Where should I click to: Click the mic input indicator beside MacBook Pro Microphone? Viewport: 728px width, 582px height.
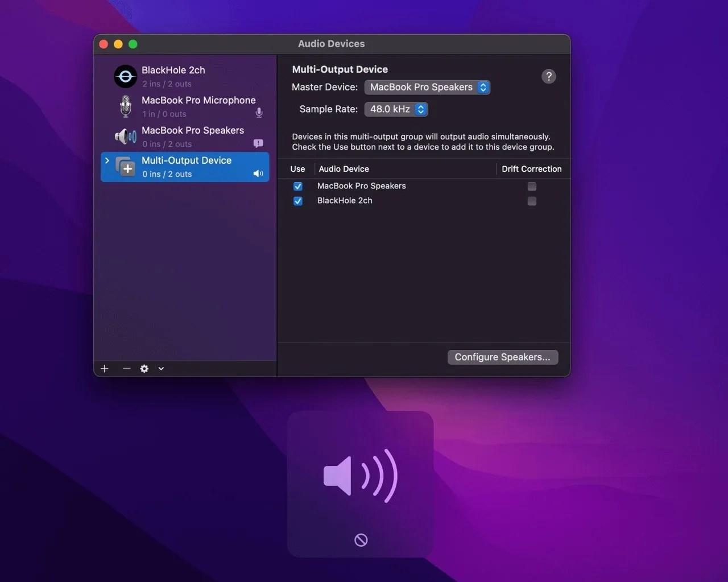coord(259,113)
